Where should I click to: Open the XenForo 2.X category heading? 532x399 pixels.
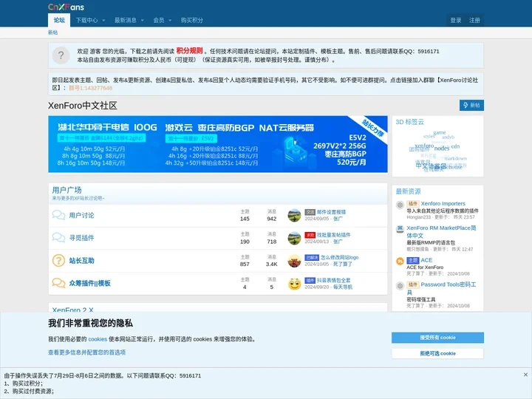tap(72, 310)
